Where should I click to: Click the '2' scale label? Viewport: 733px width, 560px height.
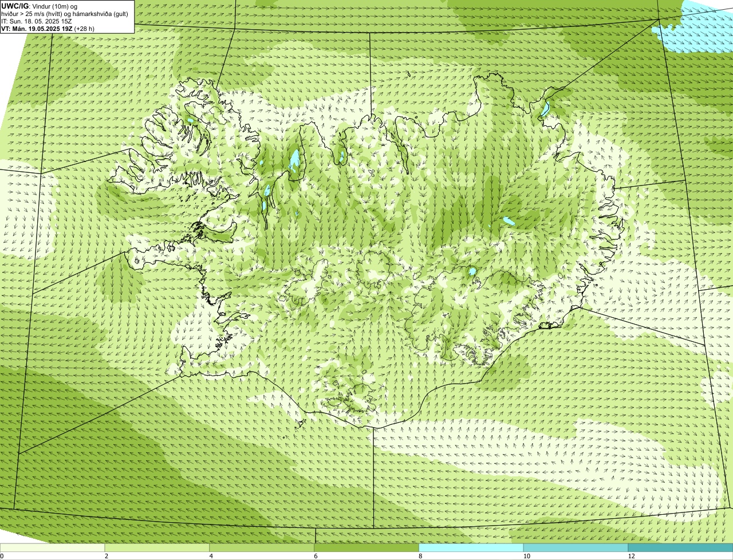pyautogui.click(x=106, y=556)
